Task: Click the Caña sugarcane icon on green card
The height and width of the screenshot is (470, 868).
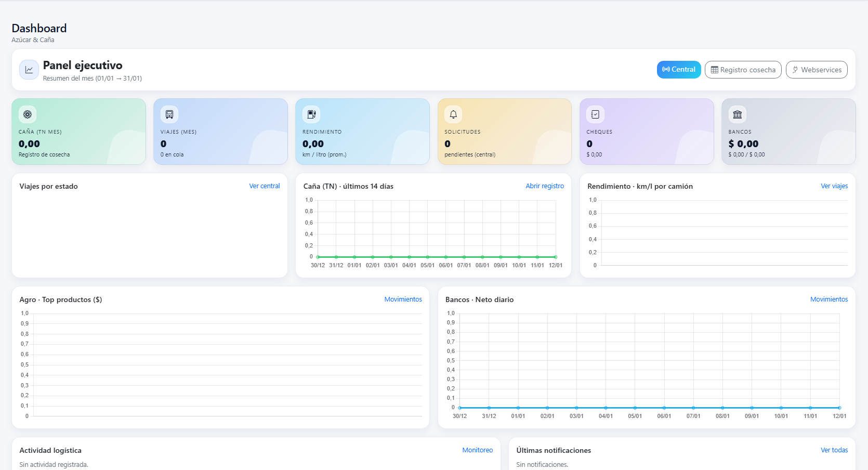Action: pos(28,114)
